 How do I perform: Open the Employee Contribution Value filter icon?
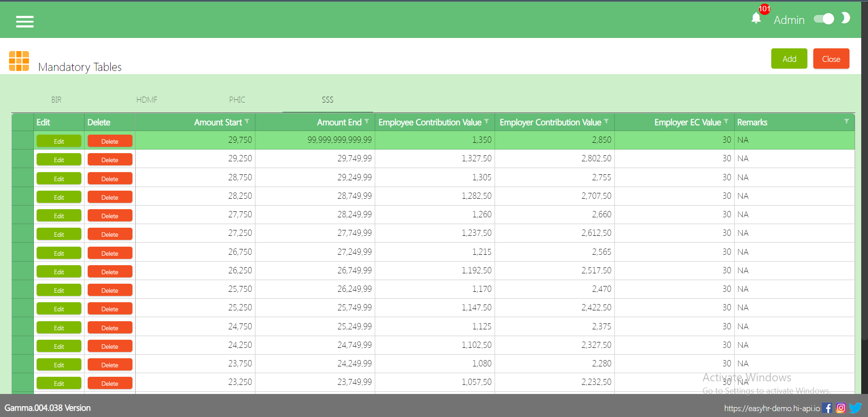487,122
